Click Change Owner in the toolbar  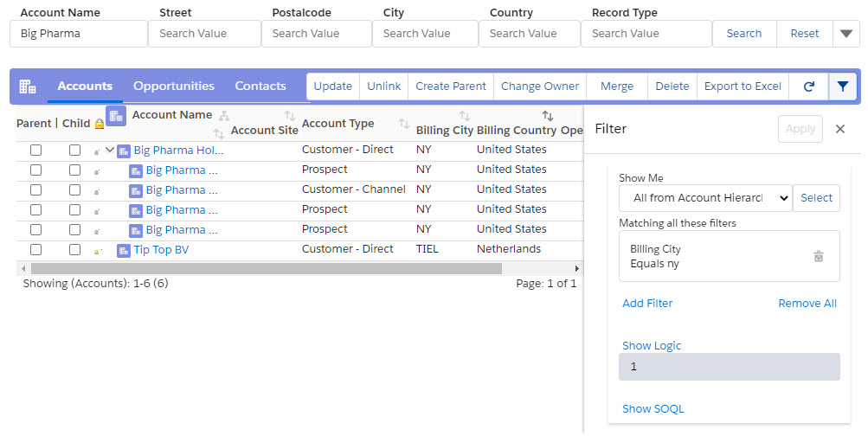coord(540,87)
